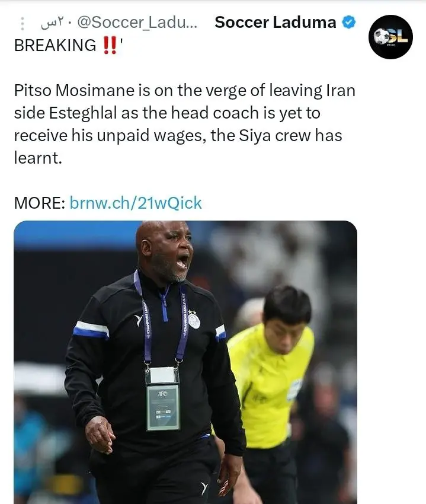Click the blue verified badge
Screen dimensions: 426x504
[x=348, y=23]
